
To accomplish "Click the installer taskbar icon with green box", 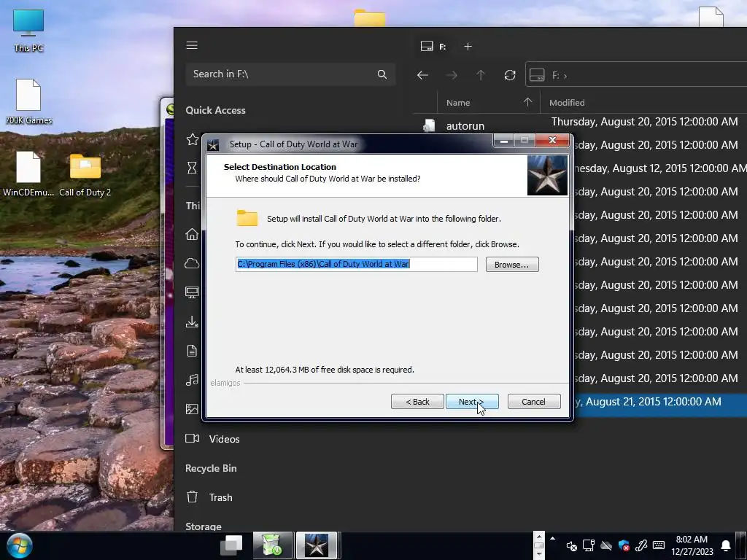I will [273, 545].
